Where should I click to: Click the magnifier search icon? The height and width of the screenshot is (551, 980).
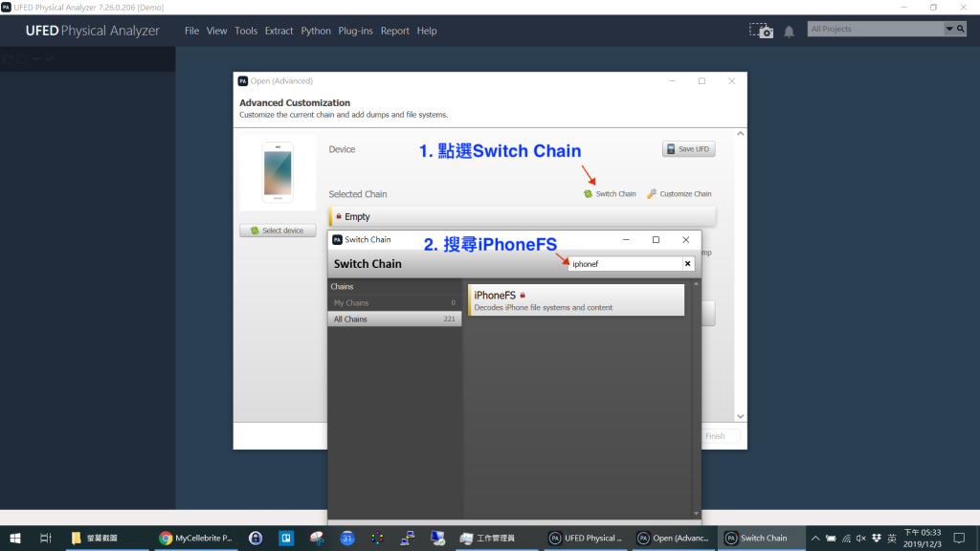961,29
